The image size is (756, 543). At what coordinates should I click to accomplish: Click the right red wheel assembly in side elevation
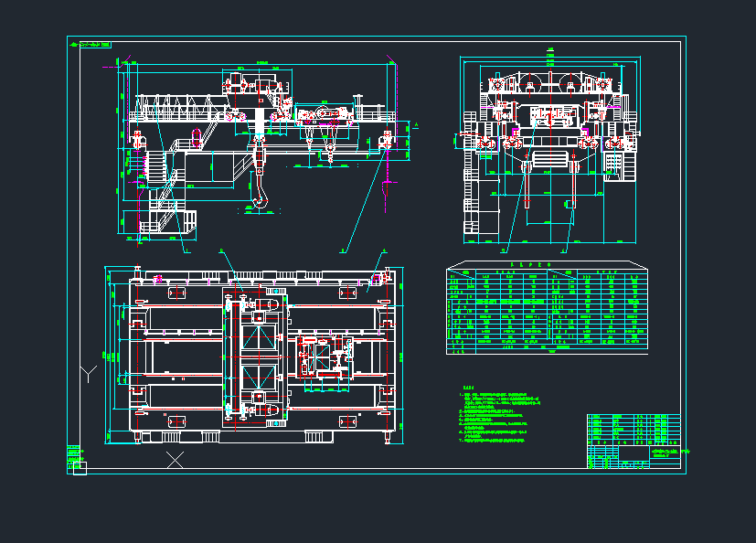pyautogui.click(x=387, y=140)
